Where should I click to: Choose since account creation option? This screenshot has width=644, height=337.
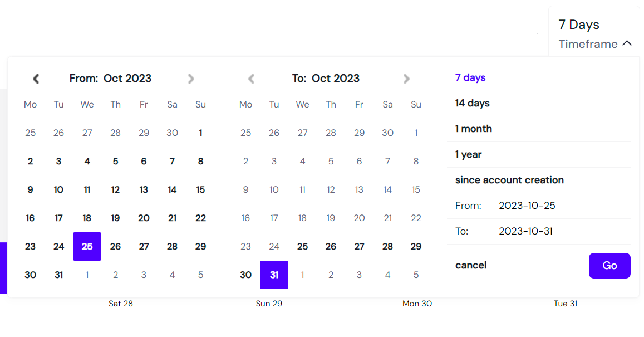point(509,180)
